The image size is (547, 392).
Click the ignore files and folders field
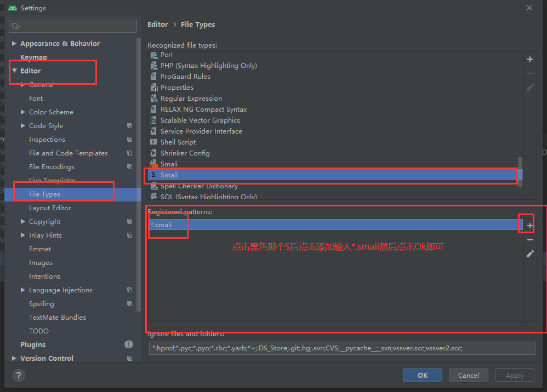coord(341,348)
